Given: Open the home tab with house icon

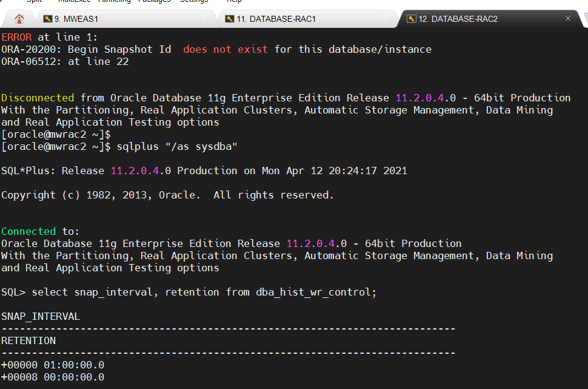Looking at the screenshot, I should pos(19,19).
